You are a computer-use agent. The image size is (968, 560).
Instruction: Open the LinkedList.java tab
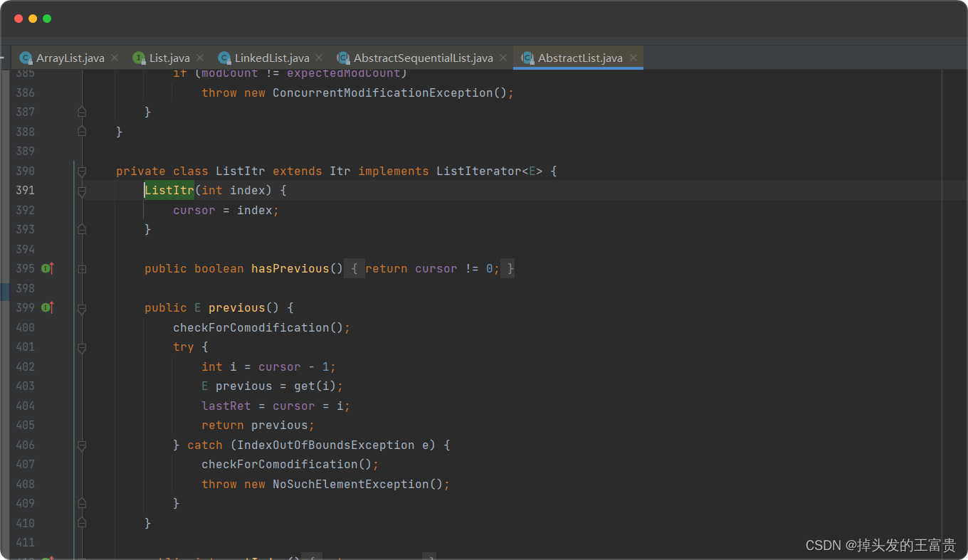coord(272,58)
